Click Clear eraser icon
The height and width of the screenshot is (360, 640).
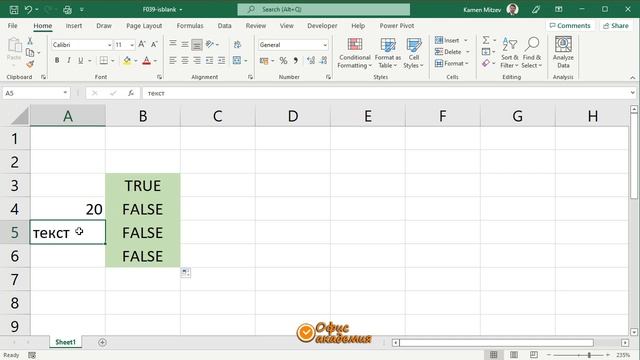486,63
